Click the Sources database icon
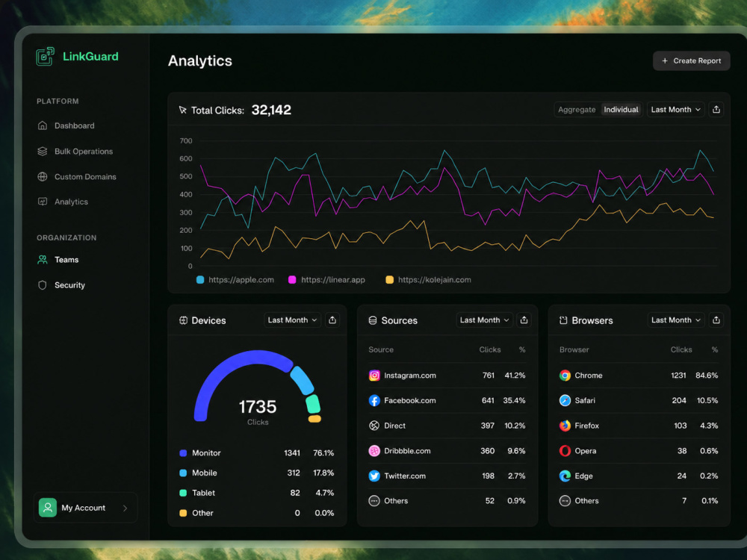Image resolution: width=747 pixels, height=560 pixels. [373, 320]
